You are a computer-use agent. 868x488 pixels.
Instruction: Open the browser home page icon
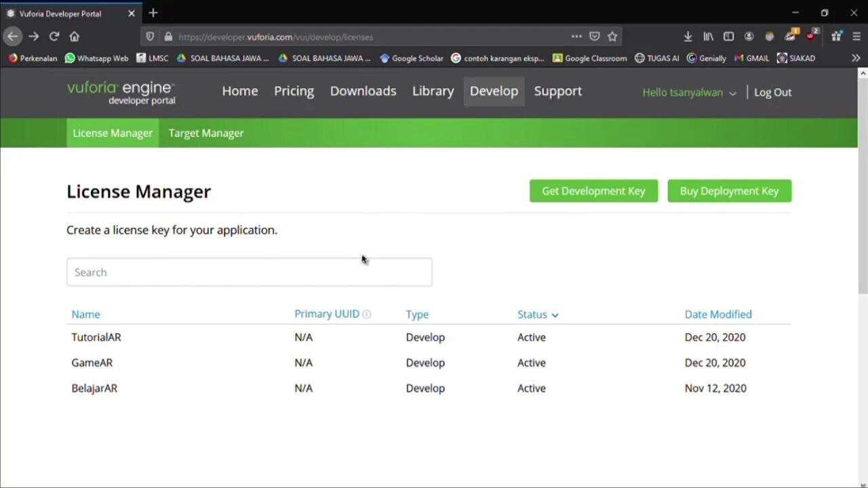click(75, 37)
